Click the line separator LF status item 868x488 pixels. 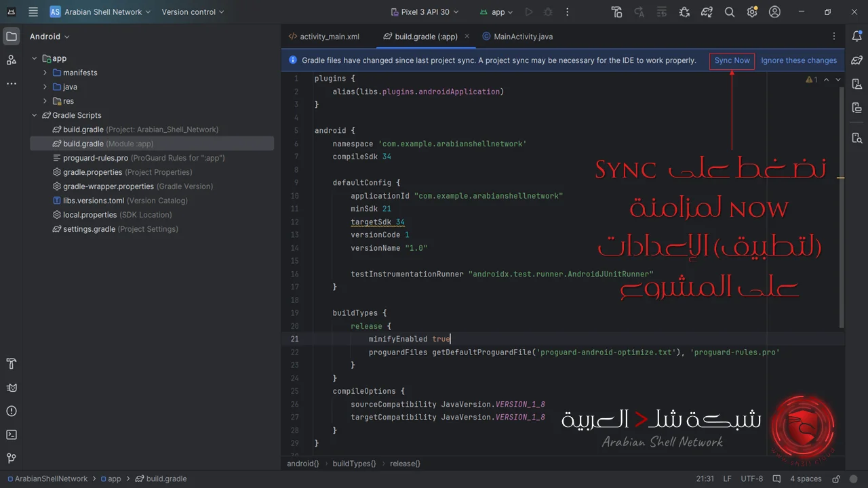coord(727,479)
